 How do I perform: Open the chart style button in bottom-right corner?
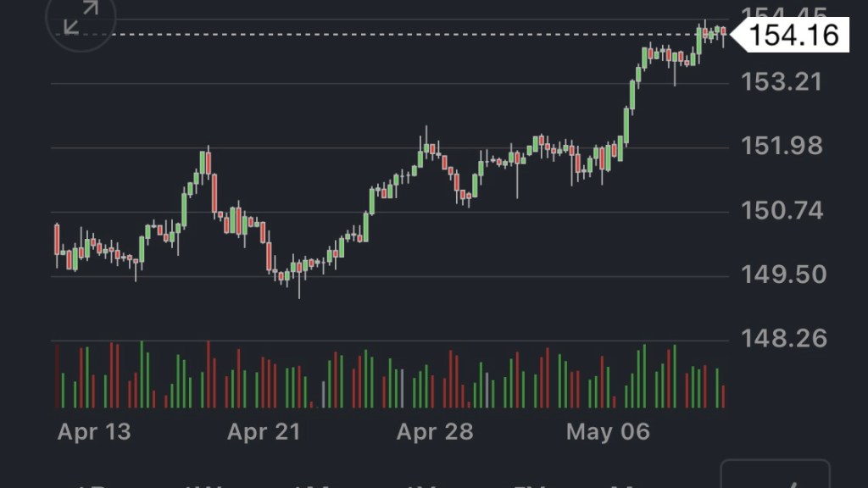tap(775, 476)
